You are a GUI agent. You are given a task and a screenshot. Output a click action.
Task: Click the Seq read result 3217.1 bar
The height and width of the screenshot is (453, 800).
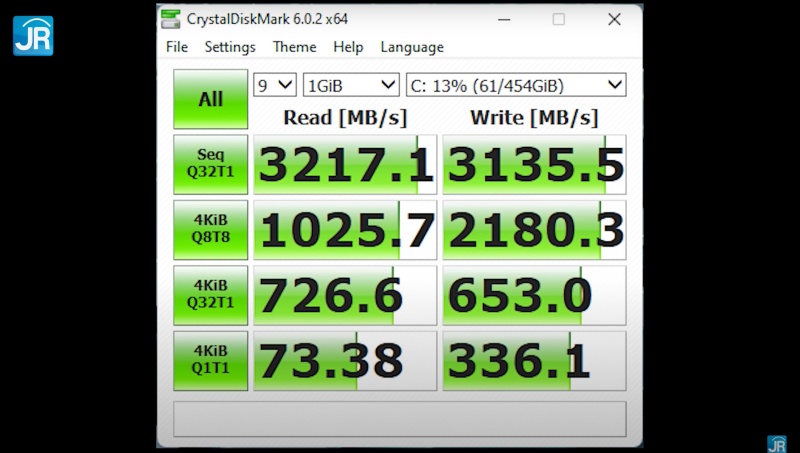coord(345,164)
